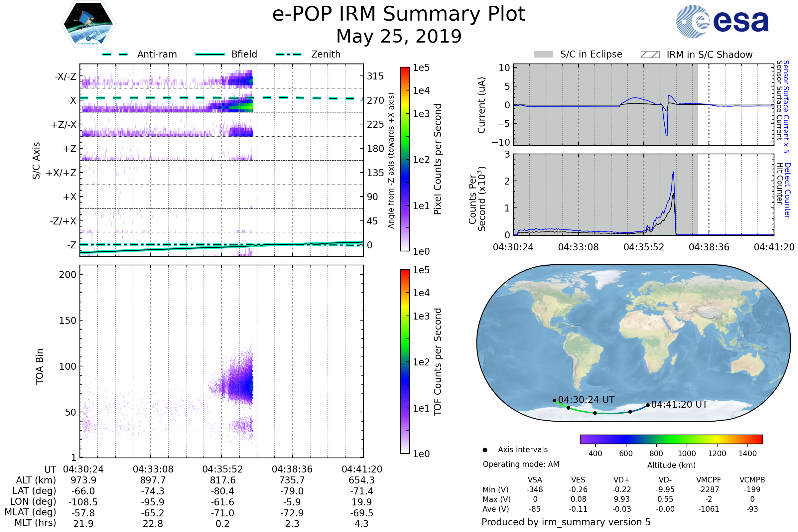The width and height of the screenshot is (798, 532).
Task: Click the 04:41:20 UT label on map
Action: tap(679, 404)
